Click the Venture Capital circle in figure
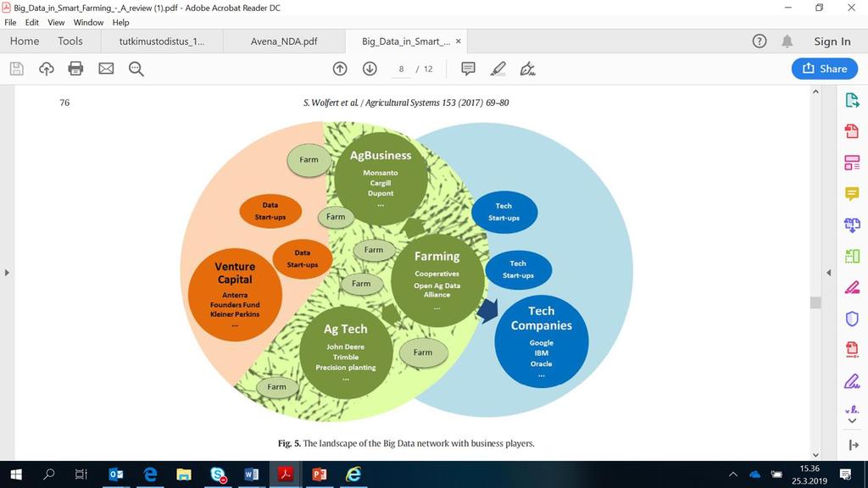Image resolution: width=868 pixels, height=488 pixels. tap(235, 294)
